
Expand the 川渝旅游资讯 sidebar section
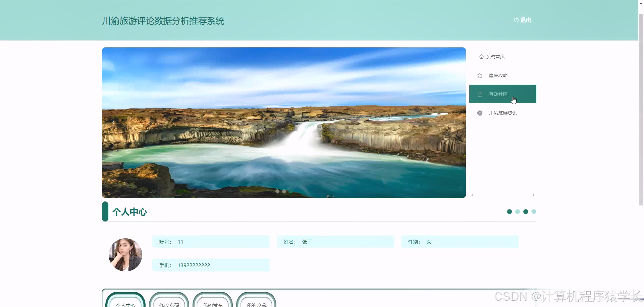coord(502,113)
